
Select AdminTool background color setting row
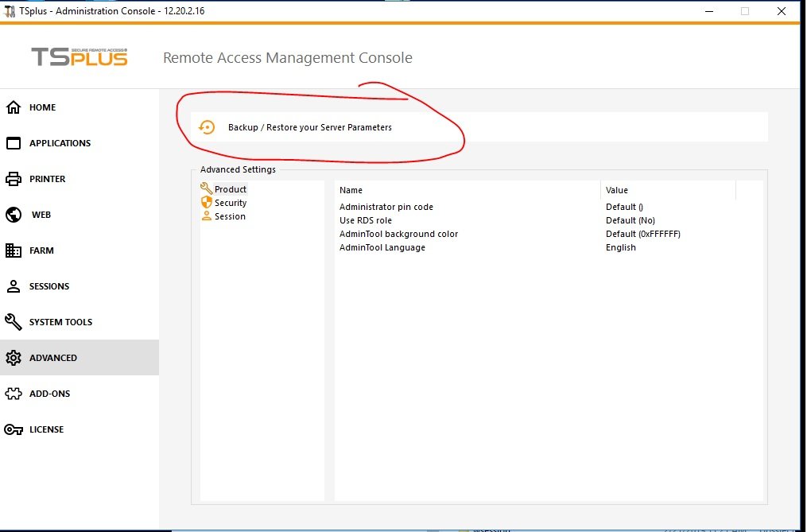point(398,234)
